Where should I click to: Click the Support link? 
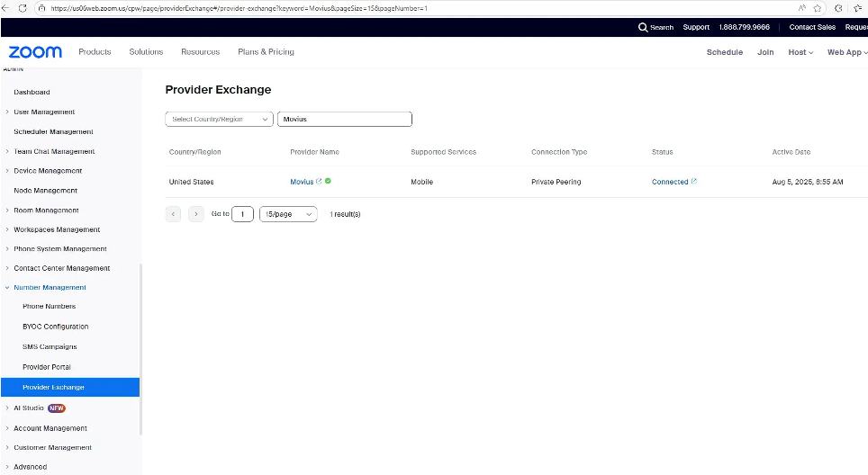(696, 27)
